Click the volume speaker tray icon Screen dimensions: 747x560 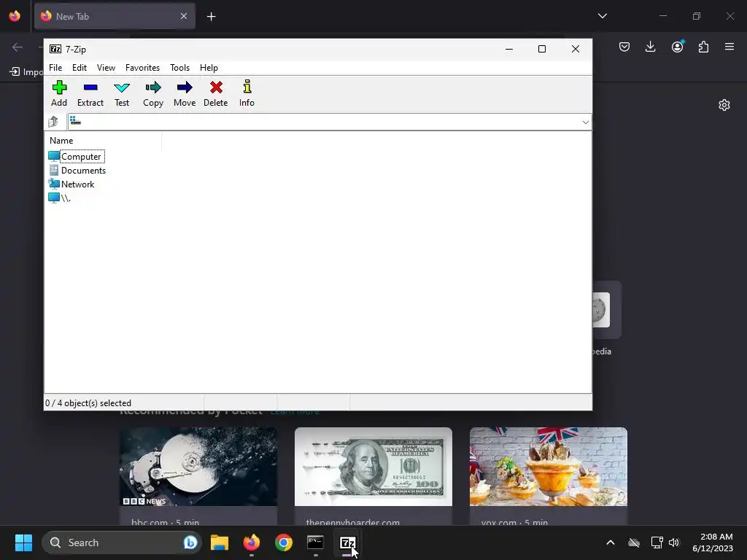(673, 542)
